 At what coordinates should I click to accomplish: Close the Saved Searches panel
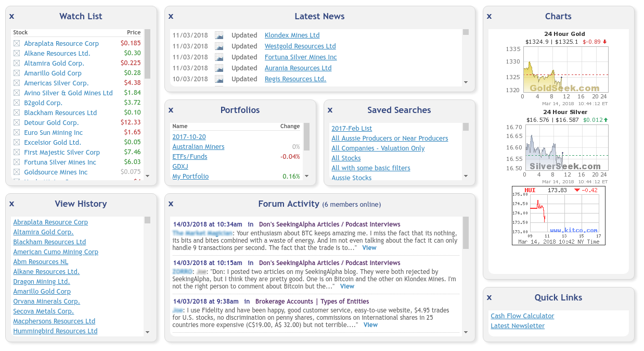point(330,110)
